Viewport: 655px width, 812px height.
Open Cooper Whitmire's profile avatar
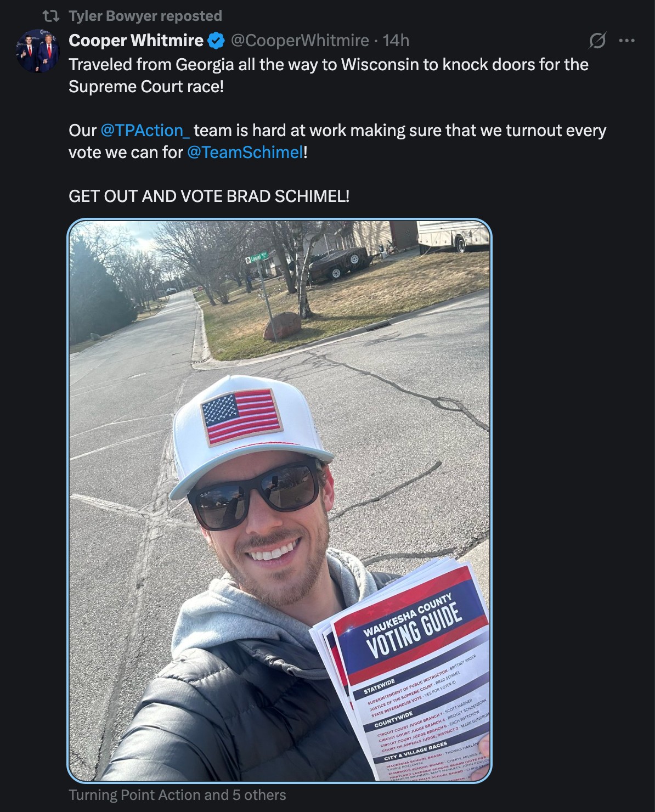38,51
